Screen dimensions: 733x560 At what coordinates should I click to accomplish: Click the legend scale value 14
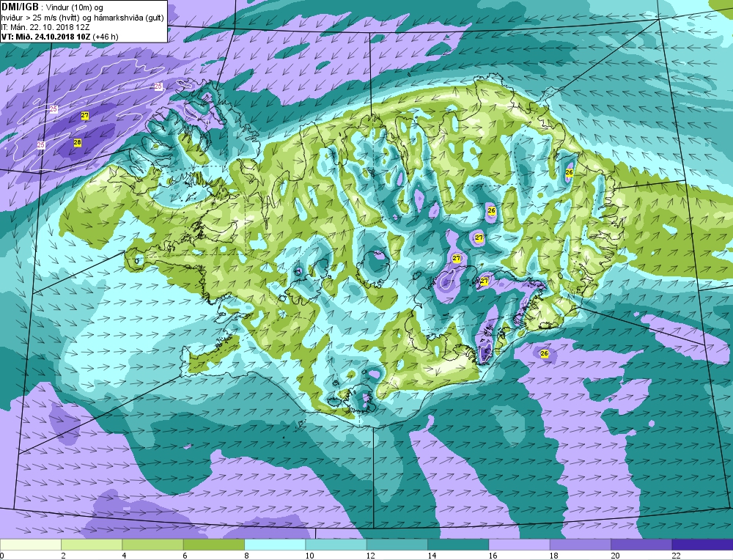[x=432, y=556]
